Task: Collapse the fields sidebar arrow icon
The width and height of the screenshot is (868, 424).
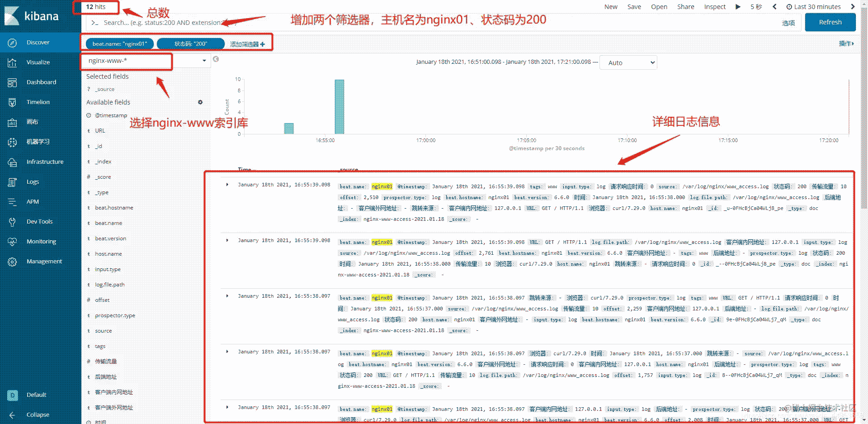Action: (216, 59)
